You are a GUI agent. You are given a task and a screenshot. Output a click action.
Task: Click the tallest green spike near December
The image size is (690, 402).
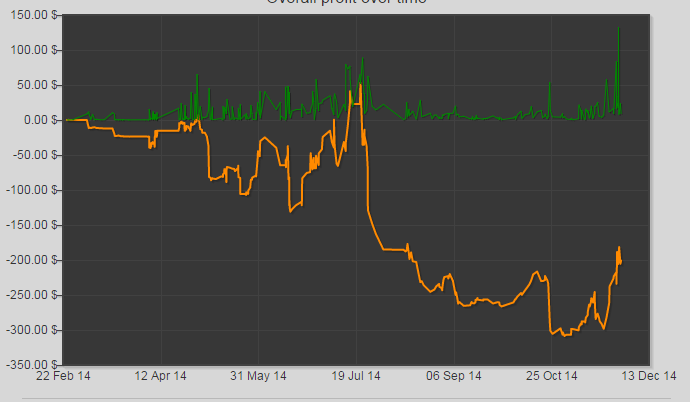click(x=618, y=28)
